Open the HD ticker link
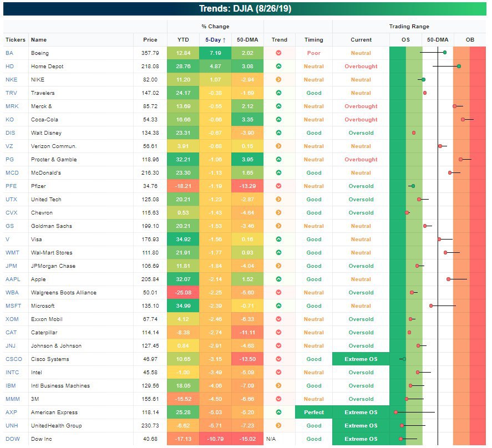Viewport: 492px width, 448px height. coord(10,66)
